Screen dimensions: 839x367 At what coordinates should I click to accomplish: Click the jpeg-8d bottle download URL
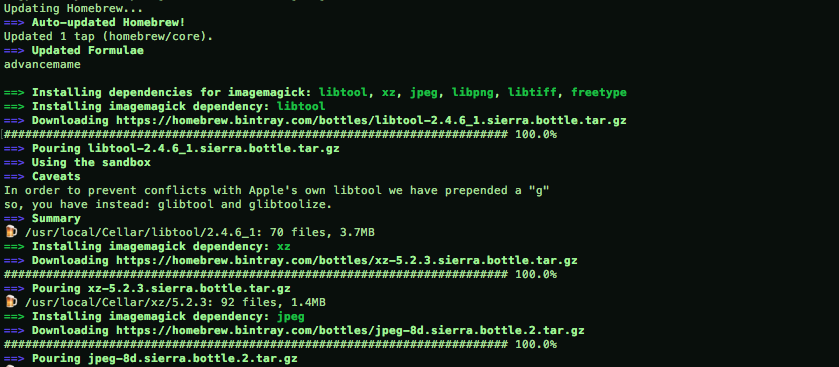(x=350, y=331)
